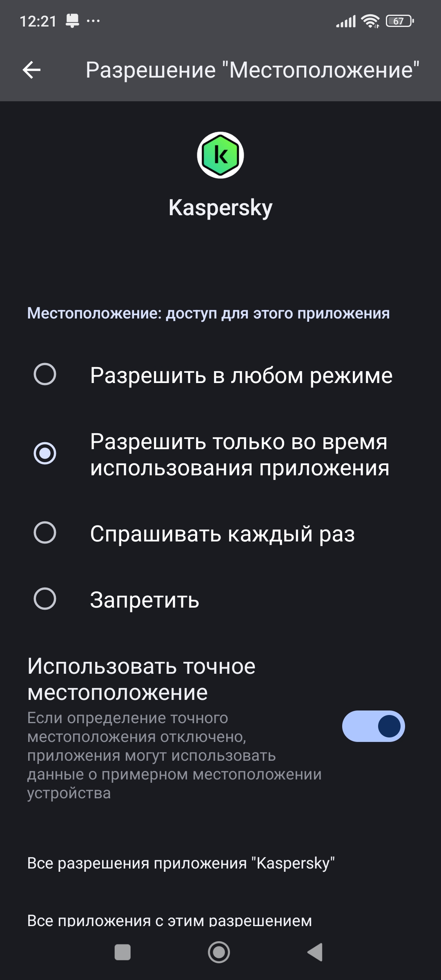The height and width of the screenshot is (980, 441).
Task: Tap the back arrow in header
Action: [31, 70]
